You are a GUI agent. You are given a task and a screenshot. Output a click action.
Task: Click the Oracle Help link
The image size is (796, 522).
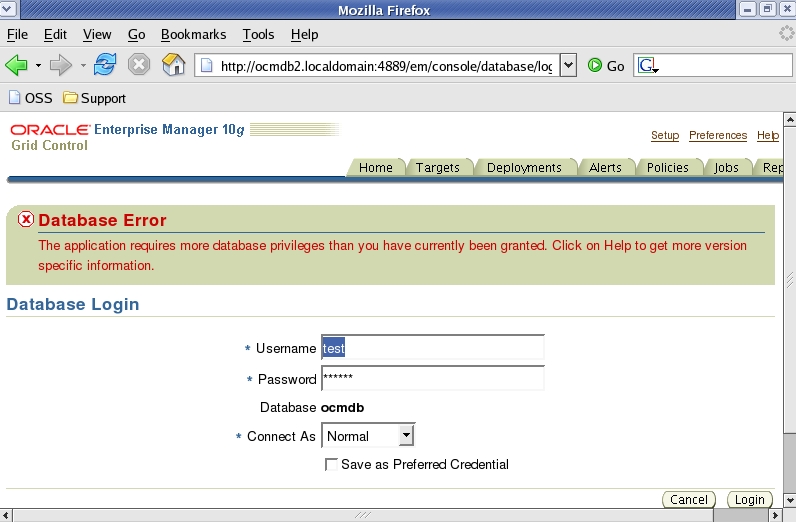[x=768, y=136]
